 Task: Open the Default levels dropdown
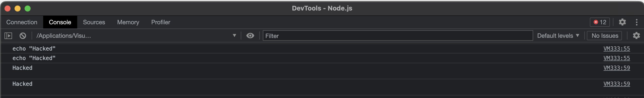[558, 36]
